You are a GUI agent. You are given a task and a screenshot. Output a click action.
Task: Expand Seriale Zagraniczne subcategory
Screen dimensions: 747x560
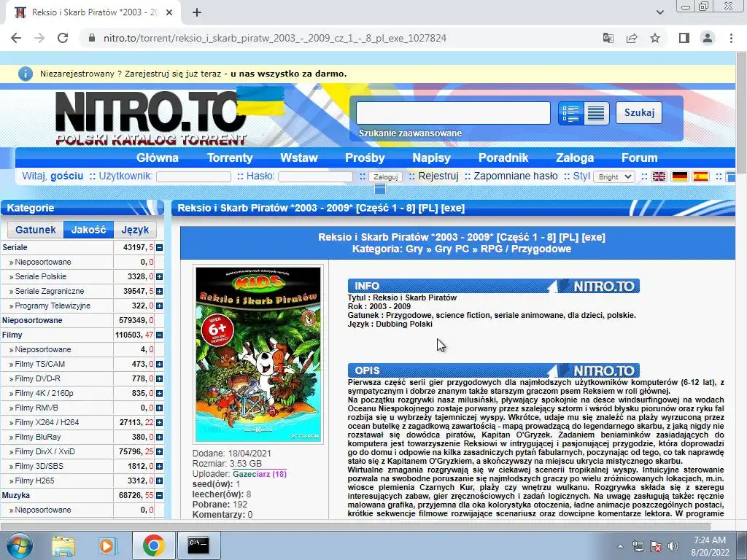click(159, 292)
